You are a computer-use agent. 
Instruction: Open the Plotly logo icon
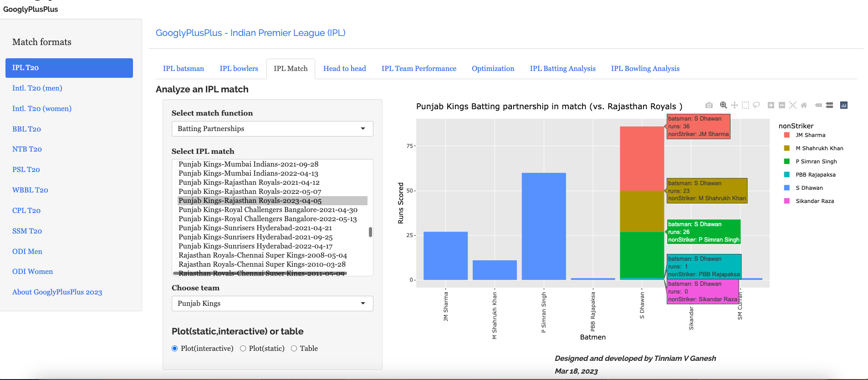coord(844,105)
